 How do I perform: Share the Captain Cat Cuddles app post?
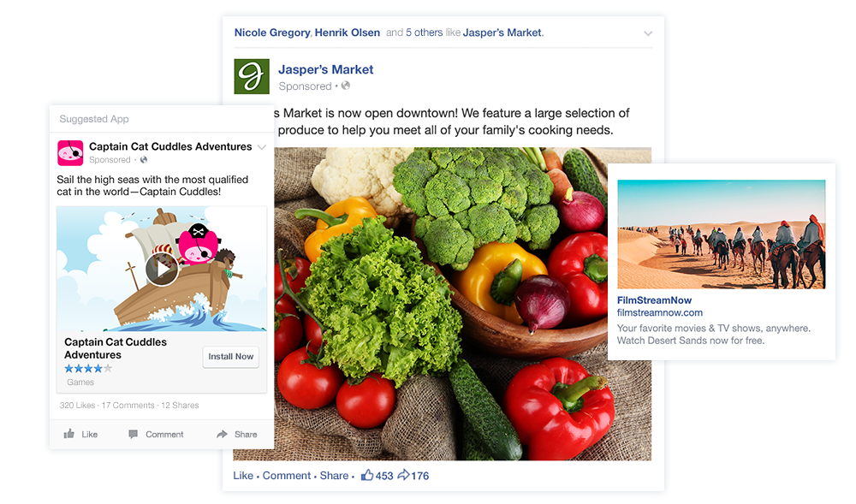click(x=237, y=434)
